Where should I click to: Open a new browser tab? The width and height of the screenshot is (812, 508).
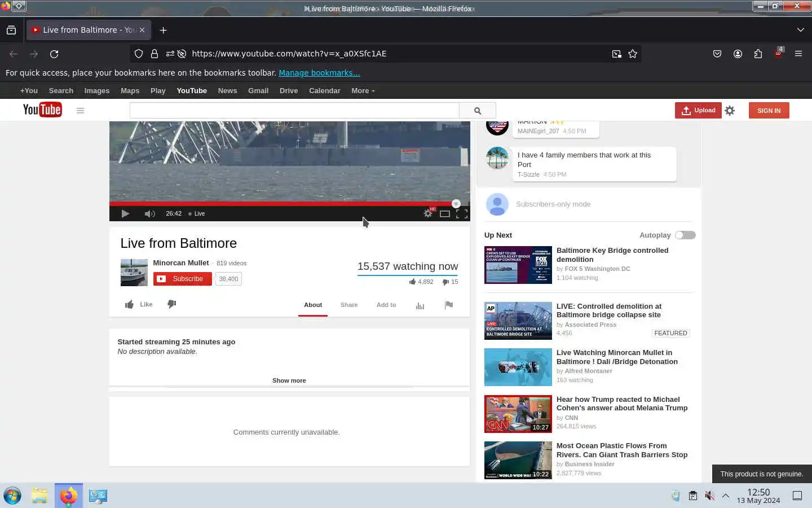click(x=163, y=30)
